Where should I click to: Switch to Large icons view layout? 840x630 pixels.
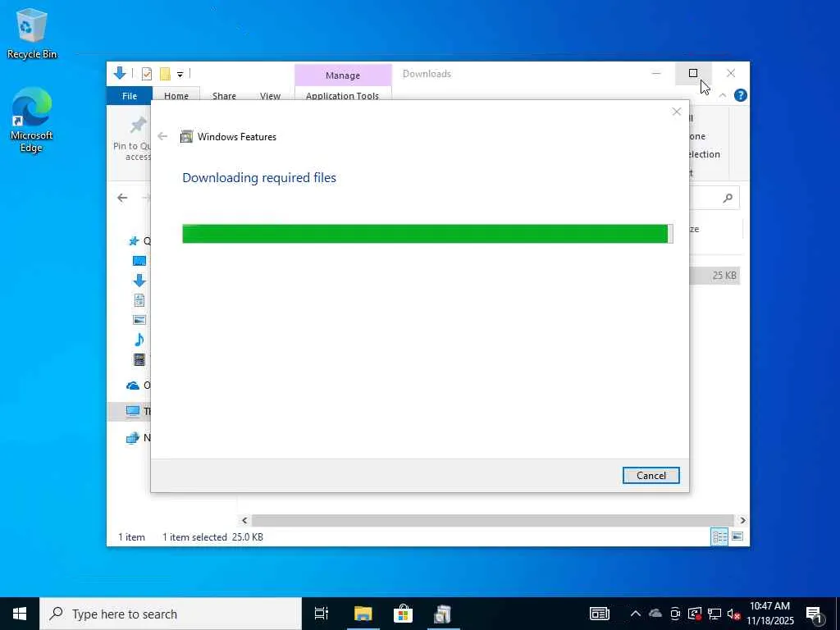737,536
